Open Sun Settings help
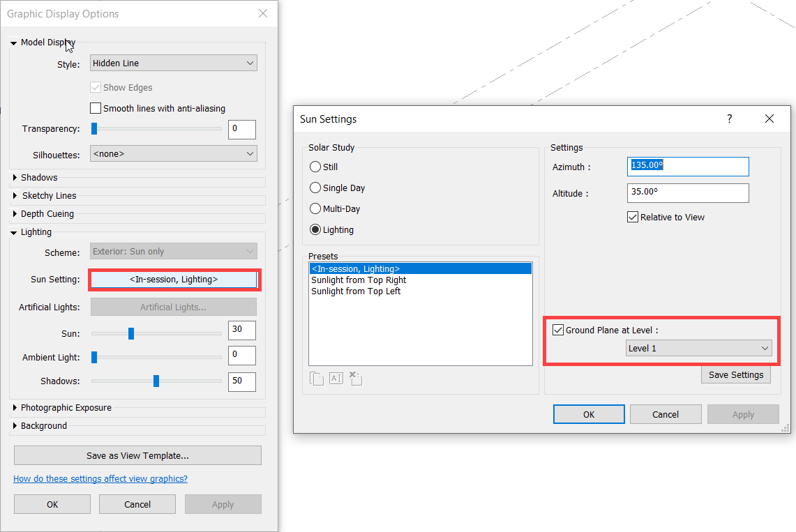The height and width of the screenshot is (532, 796). tap(729, 119)
